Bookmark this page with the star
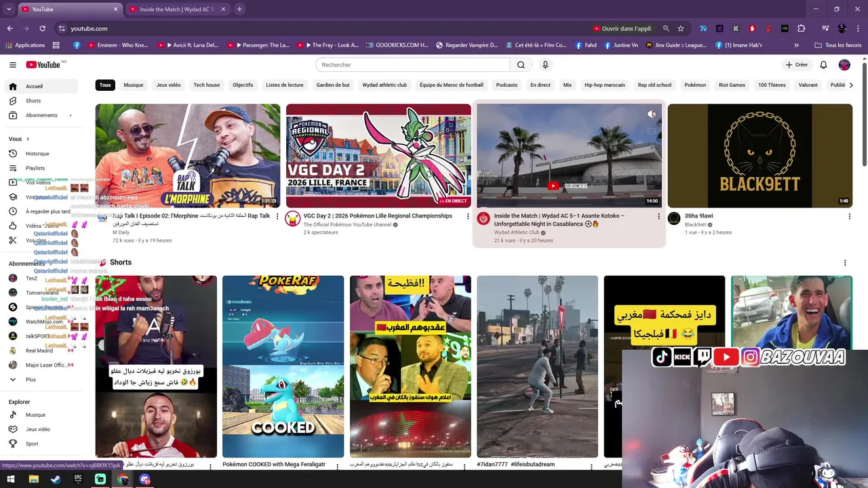Viewport: 868px width, 488px height. [681, 28]
